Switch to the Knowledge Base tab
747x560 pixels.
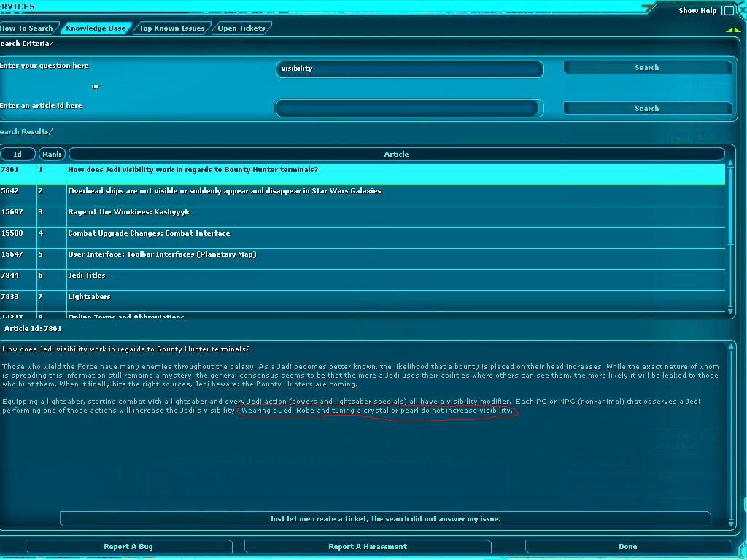click(96, 28)
